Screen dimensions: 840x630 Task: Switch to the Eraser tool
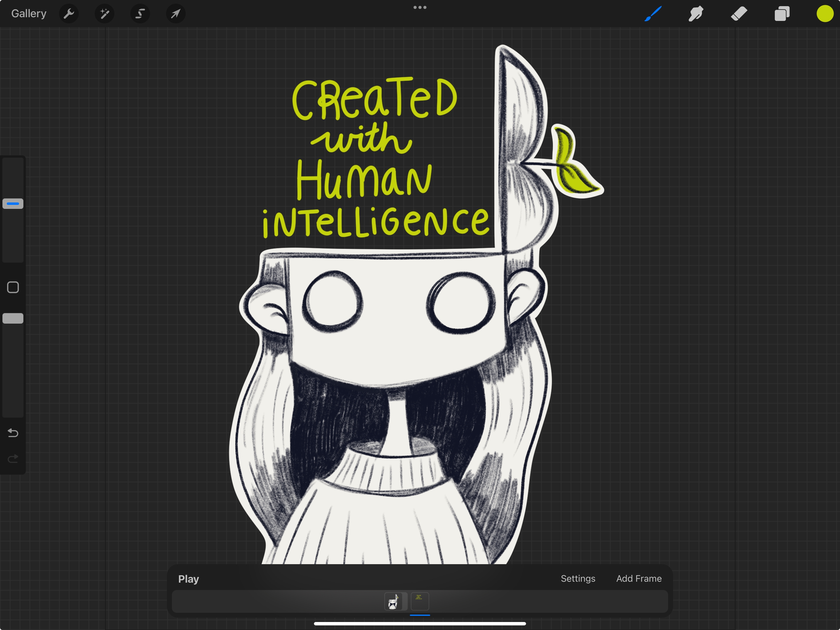pyautogui.click(x=739, y=14)
